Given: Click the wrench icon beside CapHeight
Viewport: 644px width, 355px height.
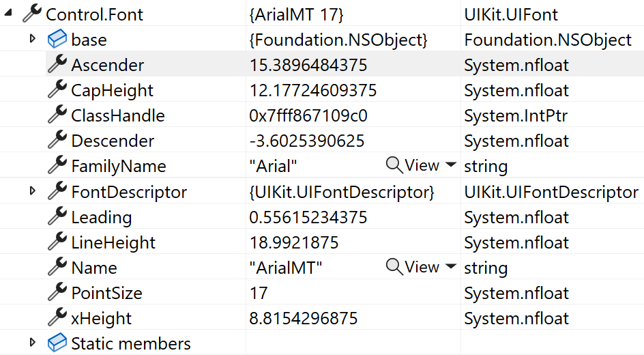Looking at the screenshot, I should click(x=57, y=90).
